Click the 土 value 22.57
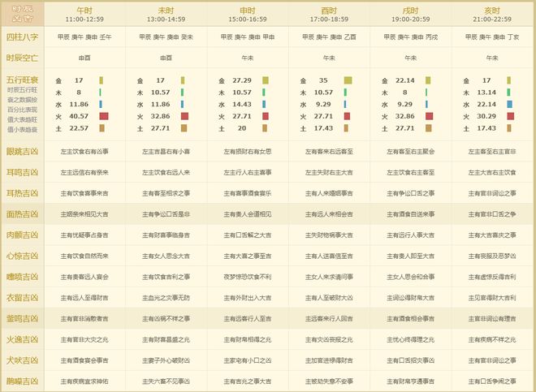 [x=79, y=128]
